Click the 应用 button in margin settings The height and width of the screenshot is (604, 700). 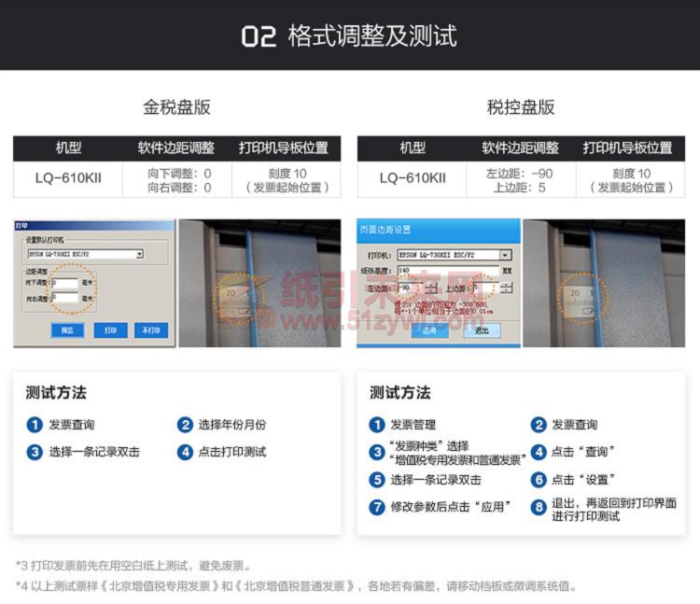[429, 330]
